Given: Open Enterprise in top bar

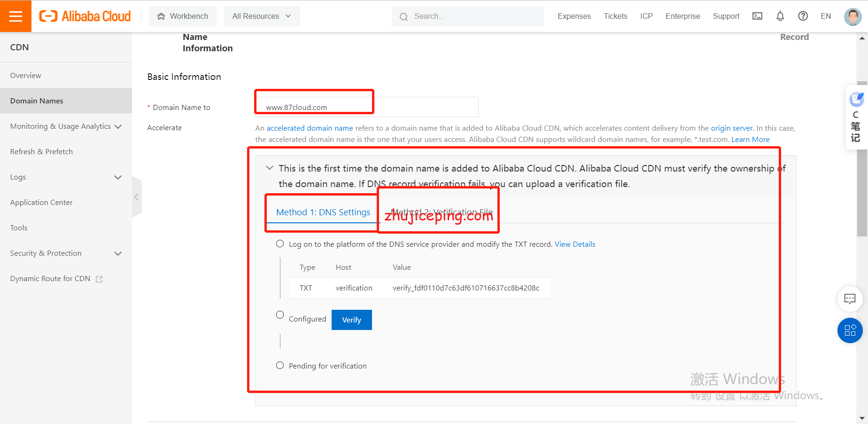Looking at the screenshot, I should (x=682, y=16).
